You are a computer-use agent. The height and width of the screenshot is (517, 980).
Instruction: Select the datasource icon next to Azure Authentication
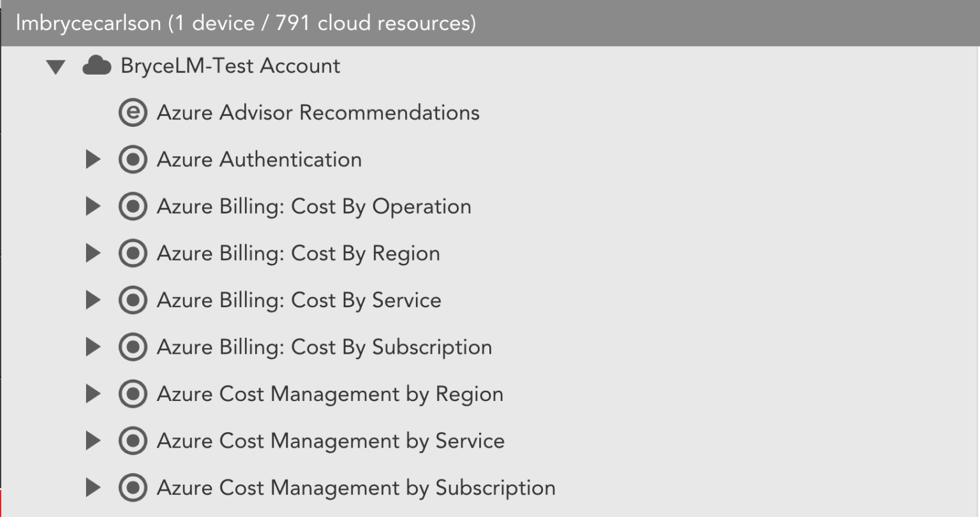133,159
